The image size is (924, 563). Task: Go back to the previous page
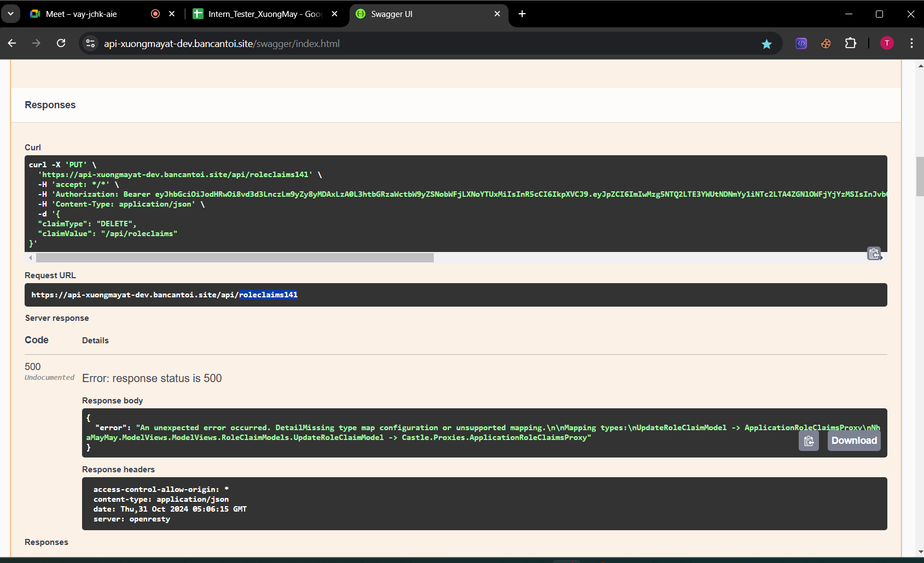[12, 44]
